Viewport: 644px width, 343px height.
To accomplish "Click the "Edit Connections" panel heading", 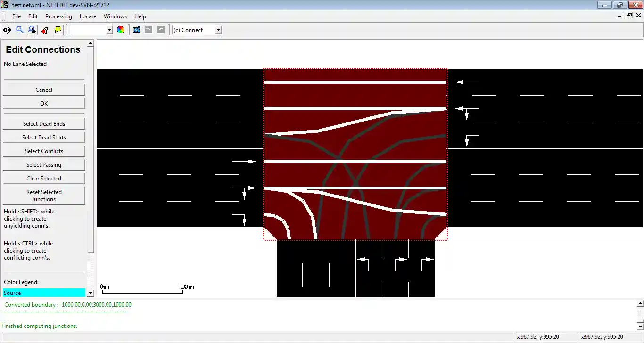I will coord(43,49).
